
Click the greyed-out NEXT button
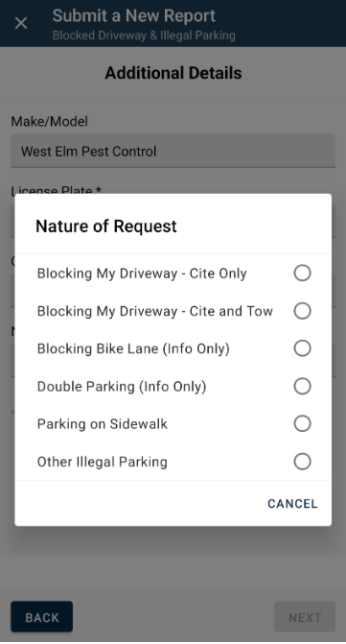coord(305,617)
